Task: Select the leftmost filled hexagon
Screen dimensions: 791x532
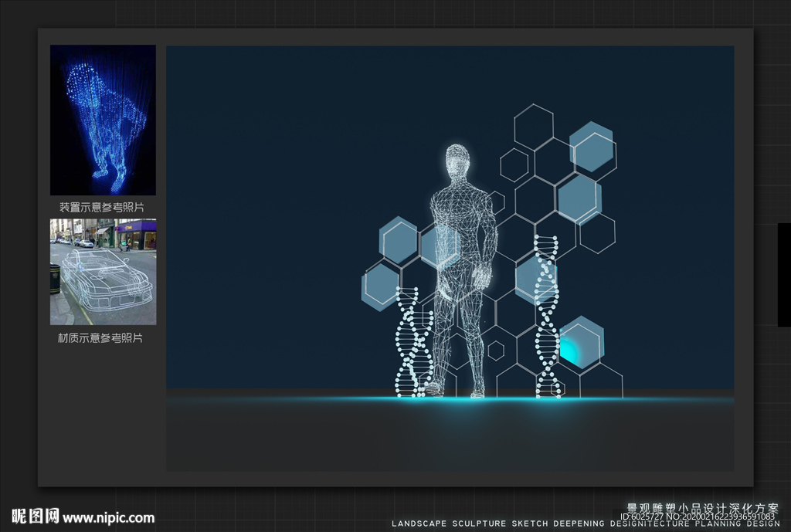Action: click(380, 286)
